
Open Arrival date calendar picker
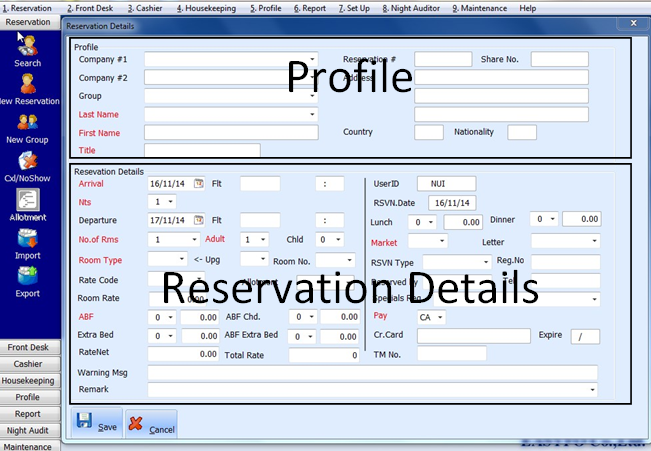199,183
